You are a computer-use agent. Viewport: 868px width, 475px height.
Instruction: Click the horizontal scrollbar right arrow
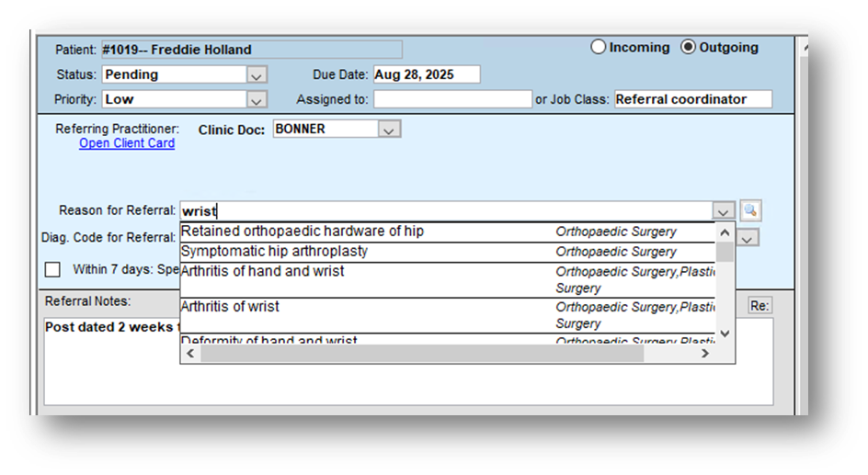(704, 354)
